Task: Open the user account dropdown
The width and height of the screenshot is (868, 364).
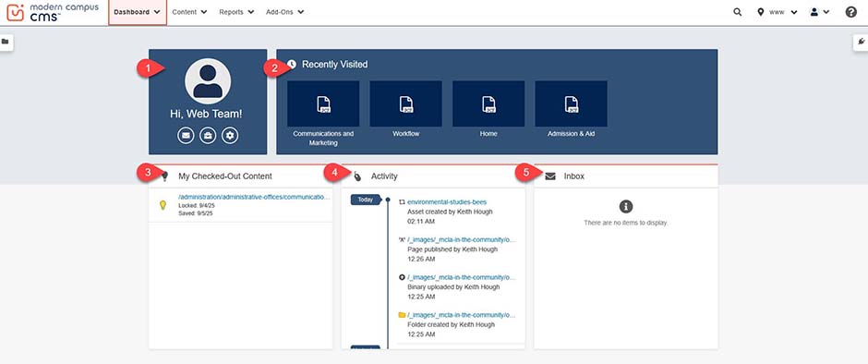Action: click(x=820, y=12)
